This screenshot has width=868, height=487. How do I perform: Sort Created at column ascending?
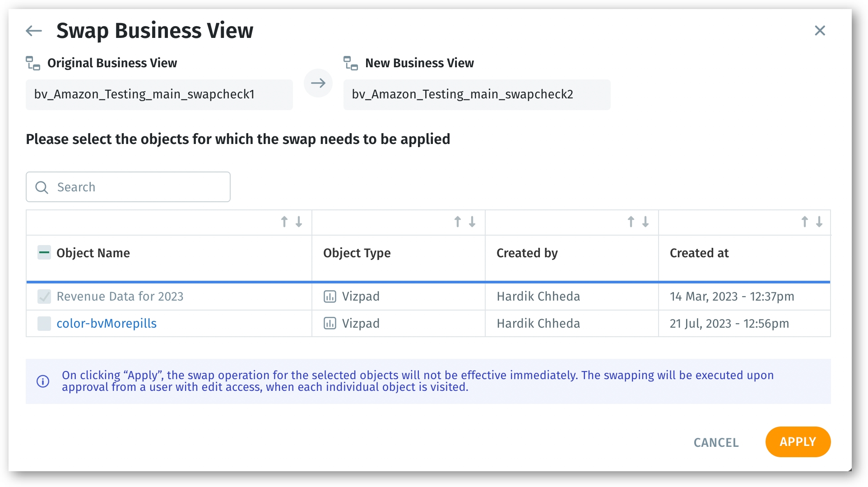point(804,222)
